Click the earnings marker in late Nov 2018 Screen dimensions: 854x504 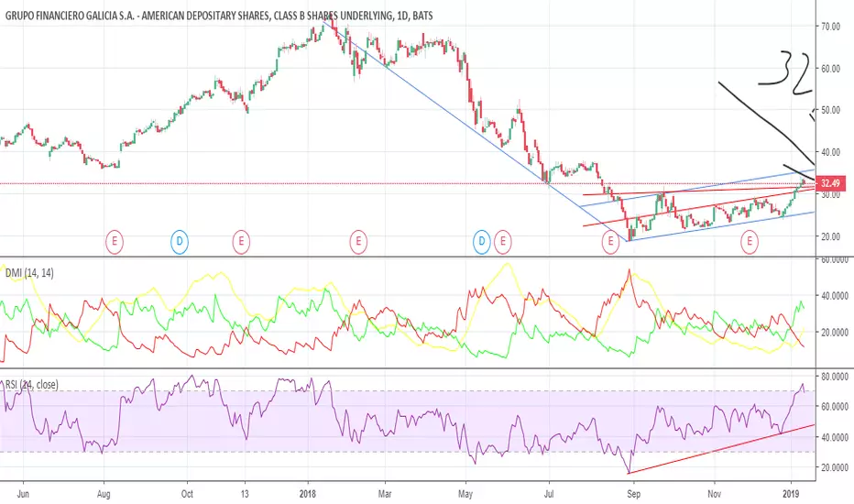[750, 241]
